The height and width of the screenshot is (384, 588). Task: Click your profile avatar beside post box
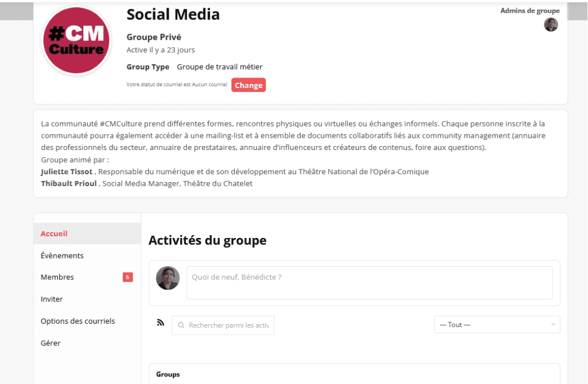(168, 278)
